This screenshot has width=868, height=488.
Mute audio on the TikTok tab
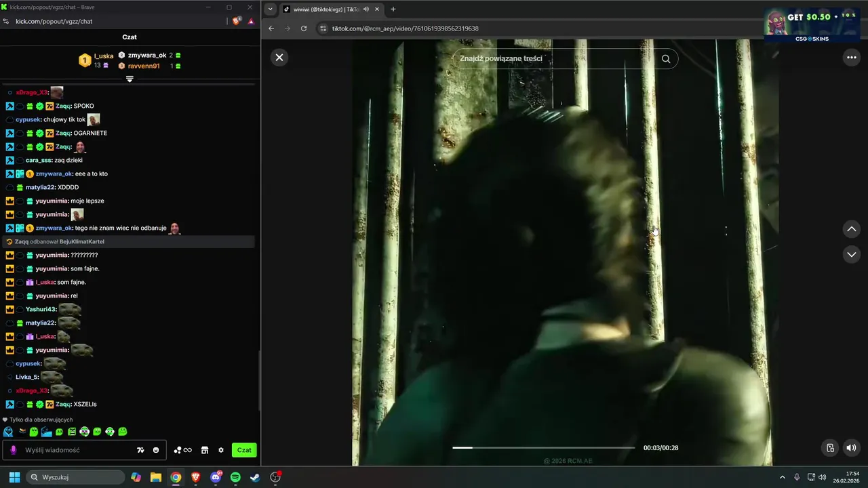tap(366, 9)
